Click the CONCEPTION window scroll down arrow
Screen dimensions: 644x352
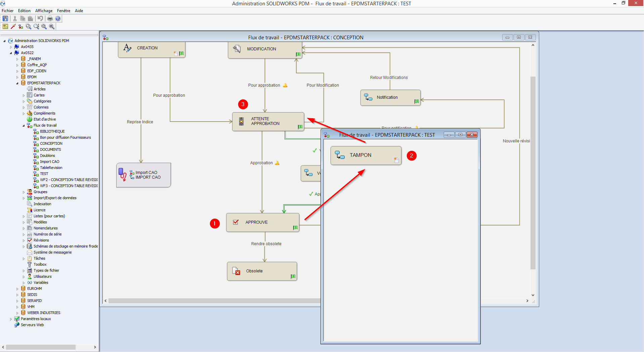(x=533, y=295)
